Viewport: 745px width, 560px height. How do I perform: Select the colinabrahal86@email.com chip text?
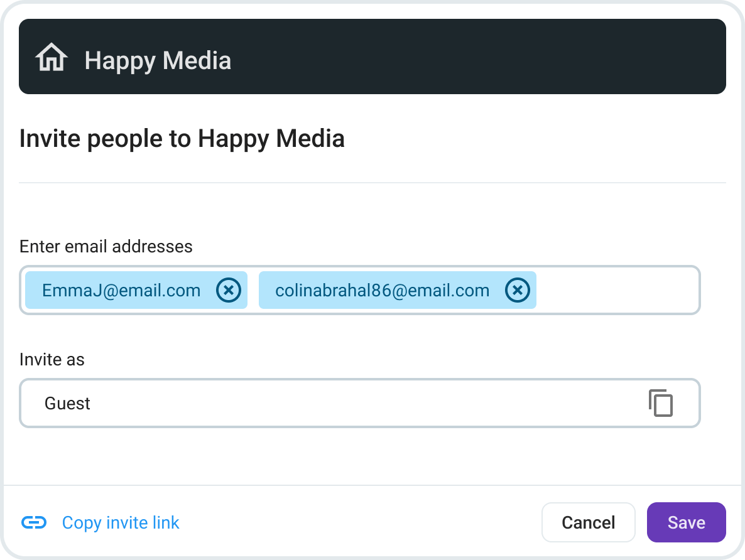[382, 290]
